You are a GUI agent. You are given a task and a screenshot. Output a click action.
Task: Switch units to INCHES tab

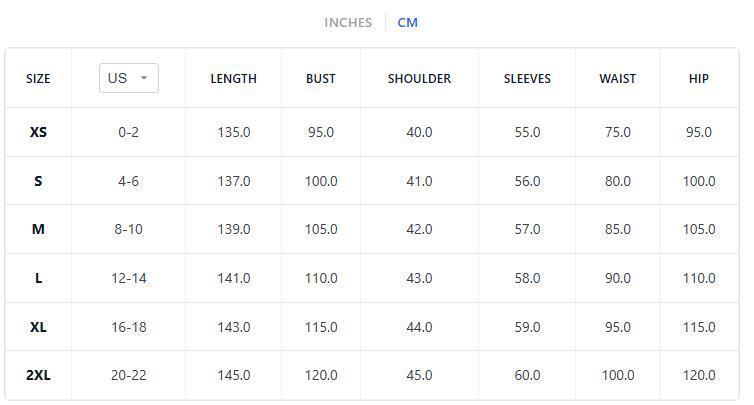click(x=347, y=22)
